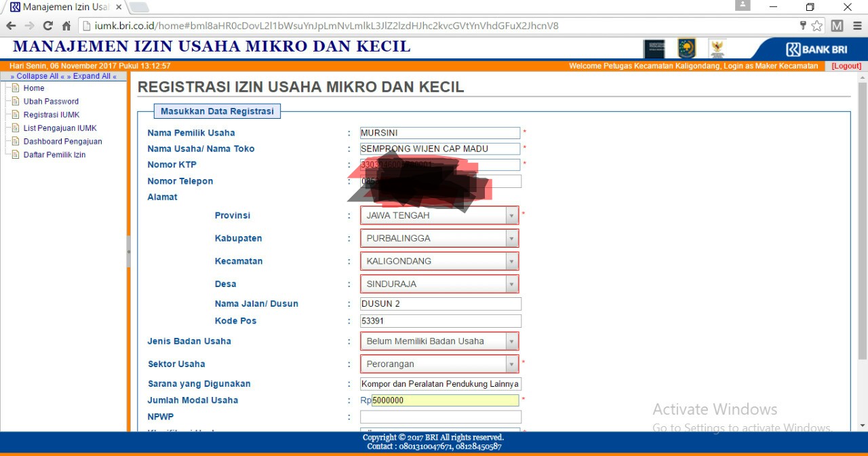Expand All sidebar tree items
Screen dimensions: 868x456
point(92,76)
